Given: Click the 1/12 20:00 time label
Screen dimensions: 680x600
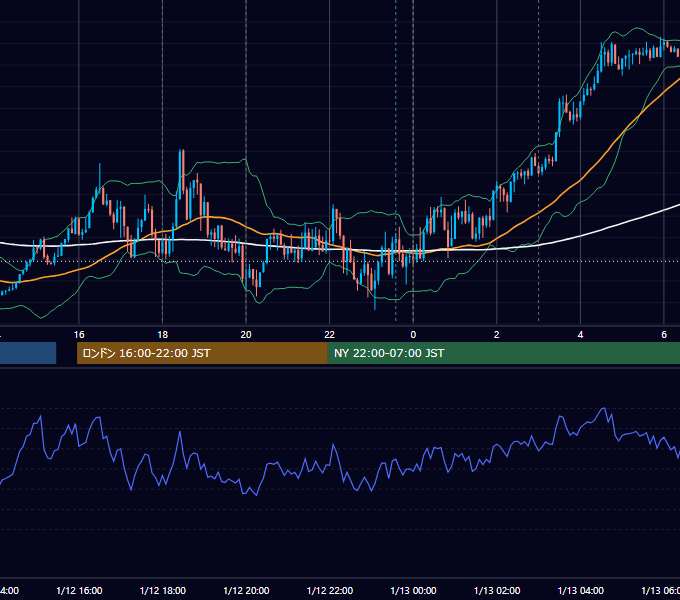Looking at the screenshot, I should (x=246, y=591).
